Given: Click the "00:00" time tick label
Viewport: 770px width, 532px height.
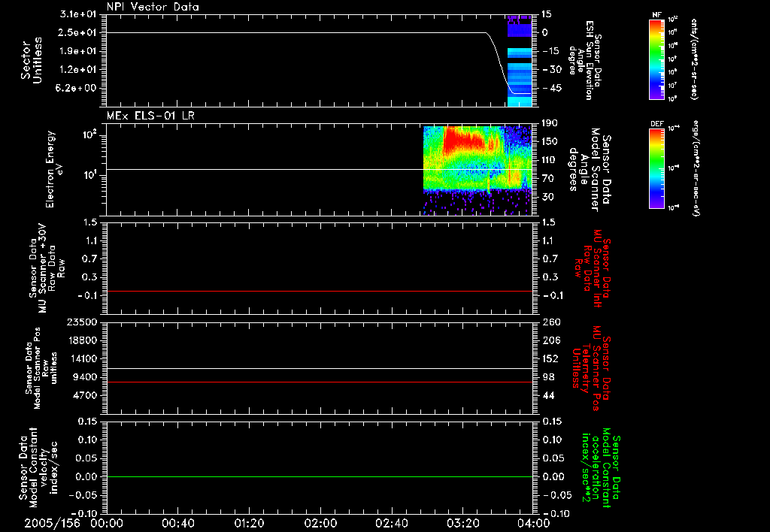Looking at the screenshot, I should point(107,523).
